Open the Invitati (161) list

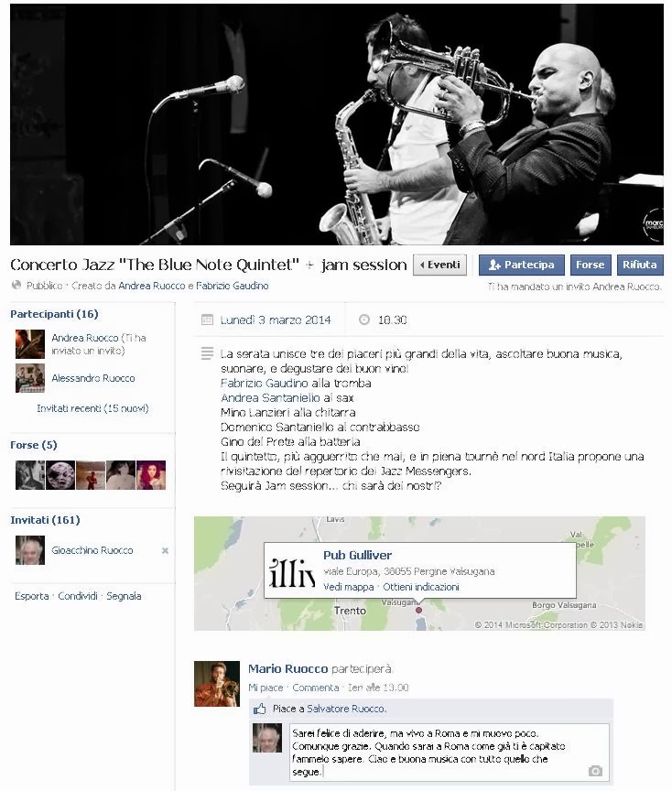coord(45,520)
